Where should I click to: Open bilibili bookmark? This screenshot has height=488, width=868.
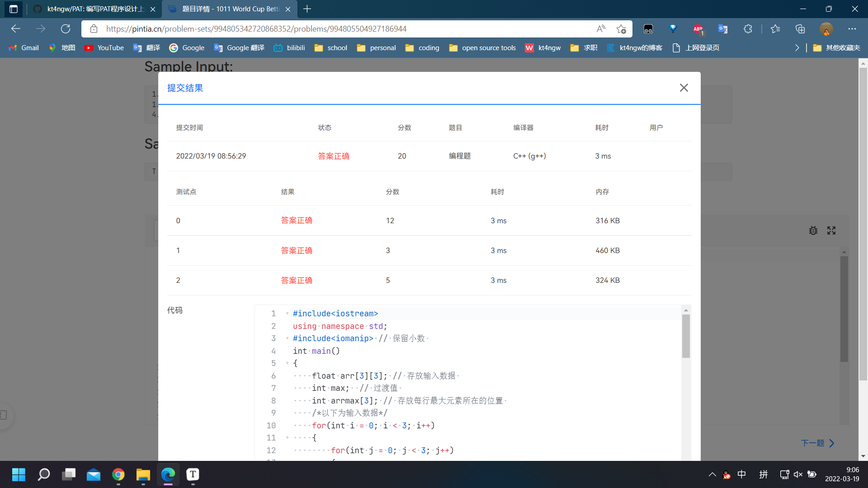coord(289,48)
